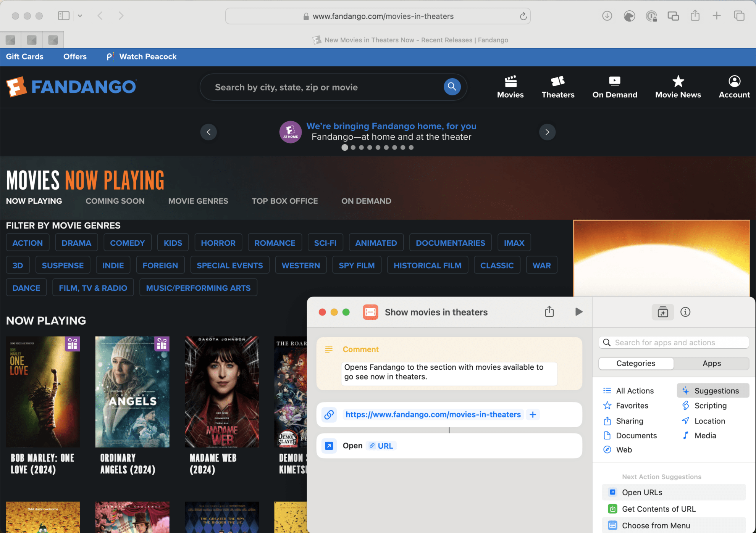Viewport: 756px width, 533px height.
Task: Click the share icon in the Shortcuts window
Action: pyautogui.click(x=549, y=311)
